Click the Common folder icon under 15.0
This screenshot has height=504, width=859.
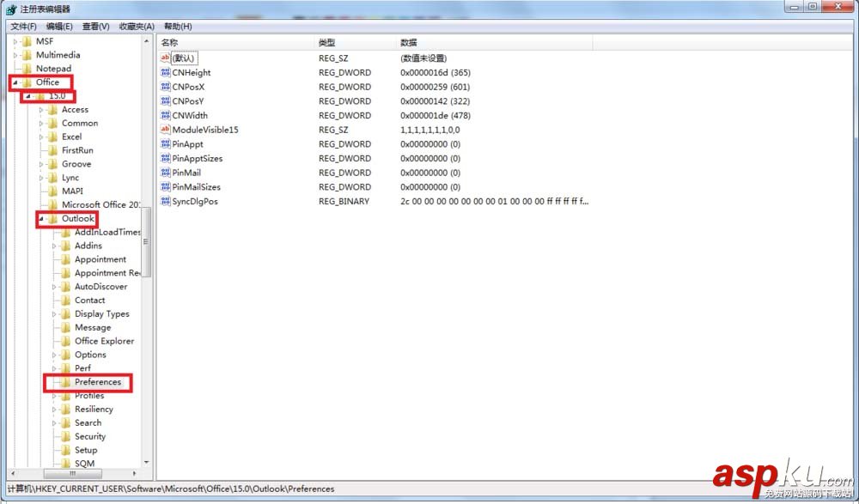point(54,123)
